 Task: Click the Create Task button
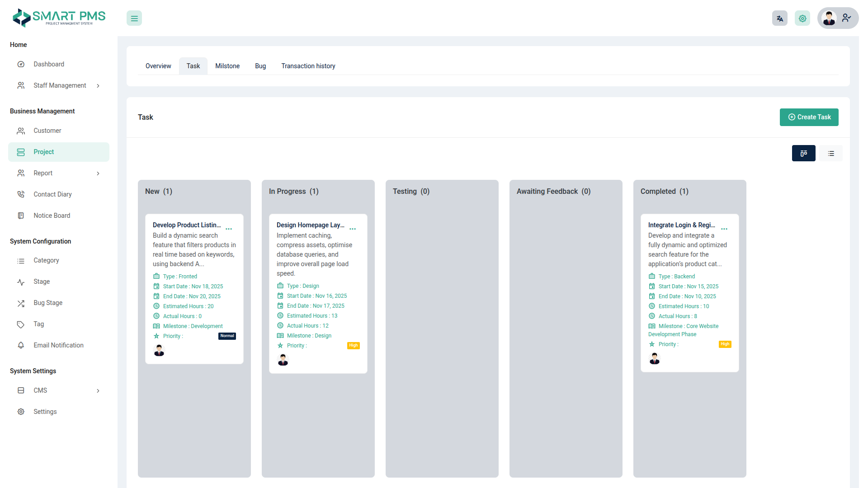[809, 117]
